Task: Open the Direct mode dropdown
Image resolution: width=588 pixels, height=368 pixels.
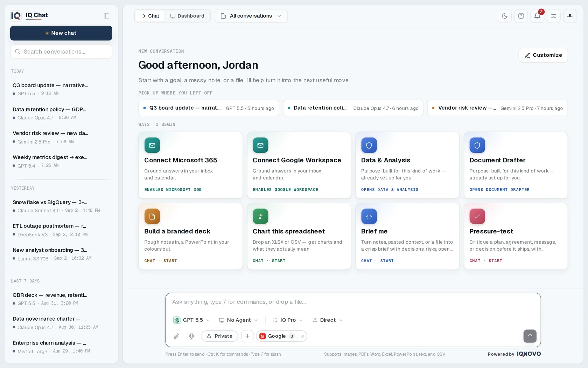Action: pyautogui.click(x=328, y=320)
